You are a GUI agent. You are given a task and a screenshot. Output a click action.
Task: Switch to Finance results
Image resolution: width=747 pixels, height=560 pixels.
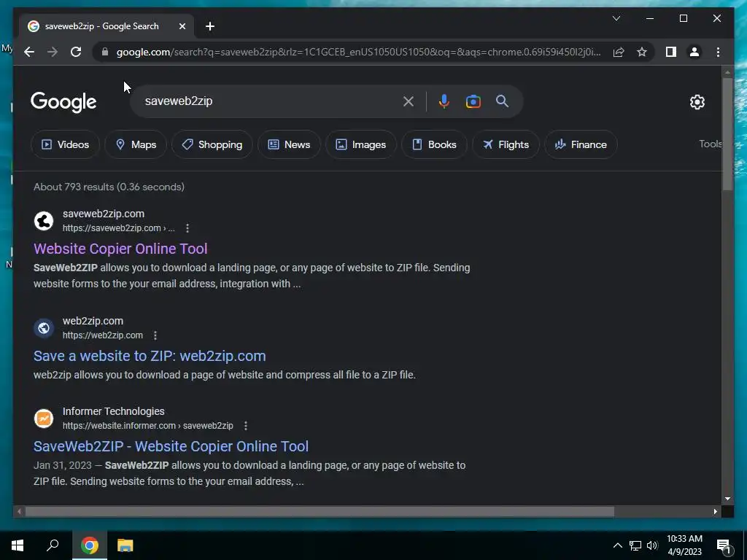pyautogui.click(x=581, y=145)
